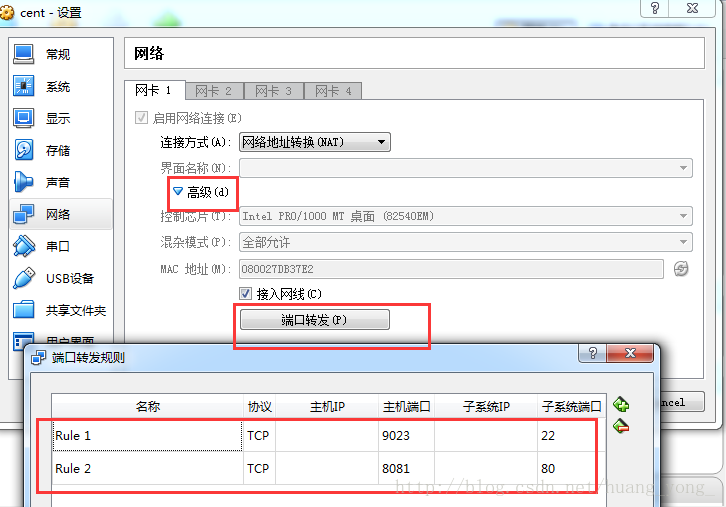The height and width of the screenshot is (507, 726).
Task: Open the 串口 serial port icon
Action: point(23,246)
